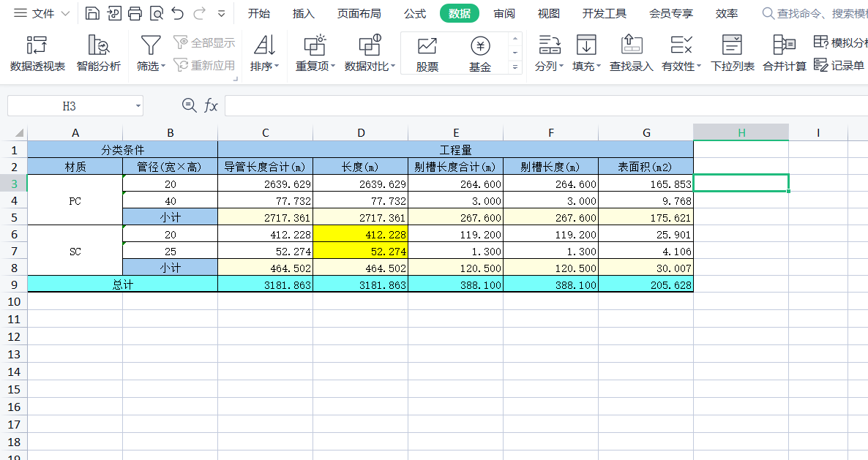868x460 pixels.
Task: Open the 开发工具 (Developer) tab
Action: click(x=604, y=12)
